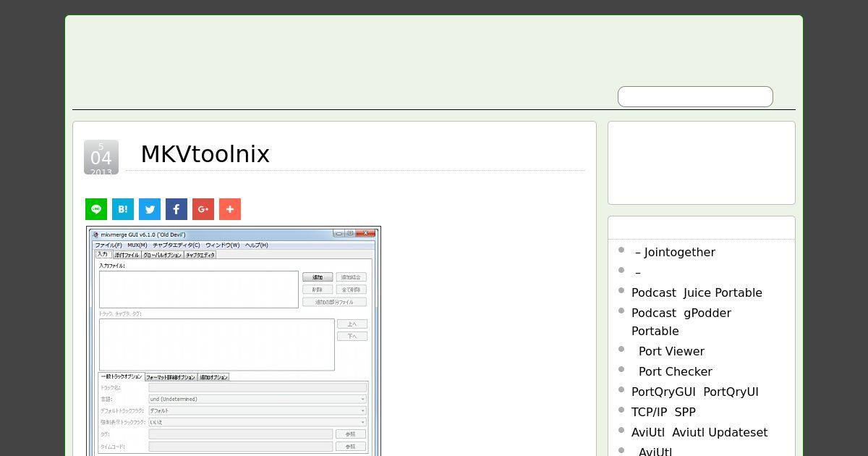
Task: Click MUX(M) menu in mkvmerge screenshot
Action: tap(137, 245)
